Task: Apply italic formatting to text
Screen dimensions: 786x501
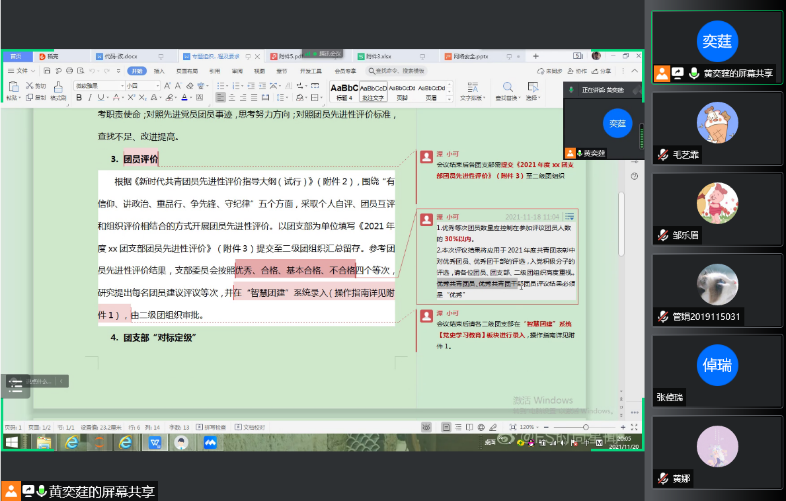Action: 90,98
